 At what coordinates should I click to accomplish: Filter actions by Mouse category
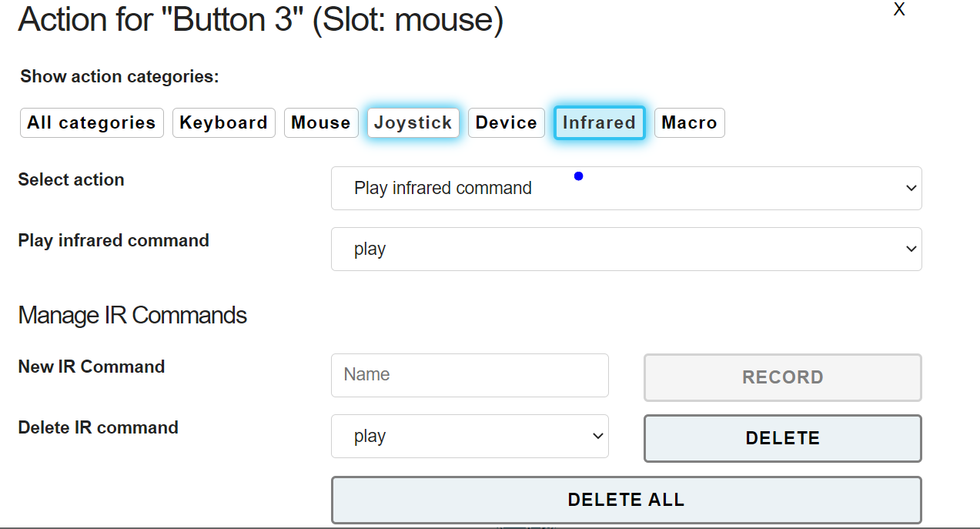point(321,122)
